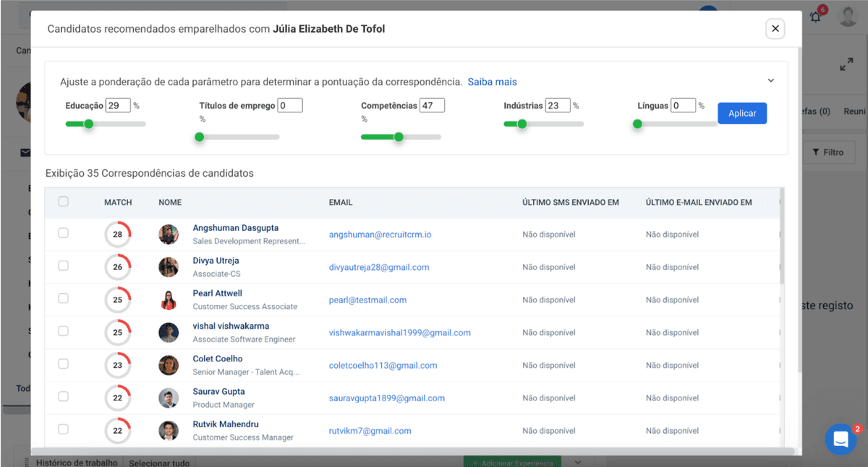Viewport: 868px width, 467px height.
Task: Open the Filtro panel
Action: pyautogui.click(x=829, y=152)
